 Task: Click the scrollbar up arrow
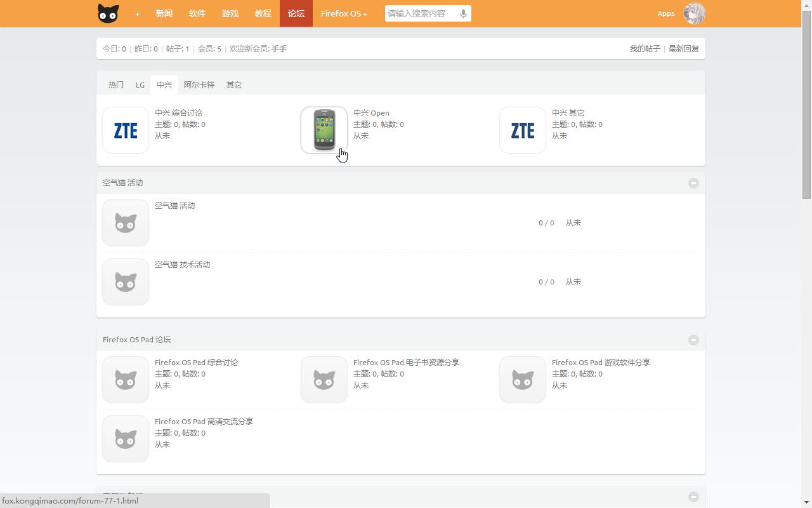pyautogui.click(x=807, y=5)
